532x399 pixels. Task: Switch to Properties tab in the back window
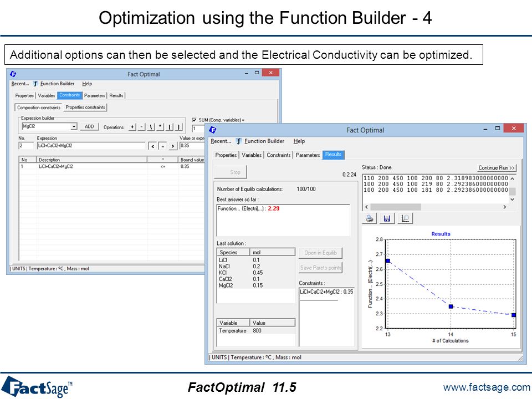tap(24, 96)
